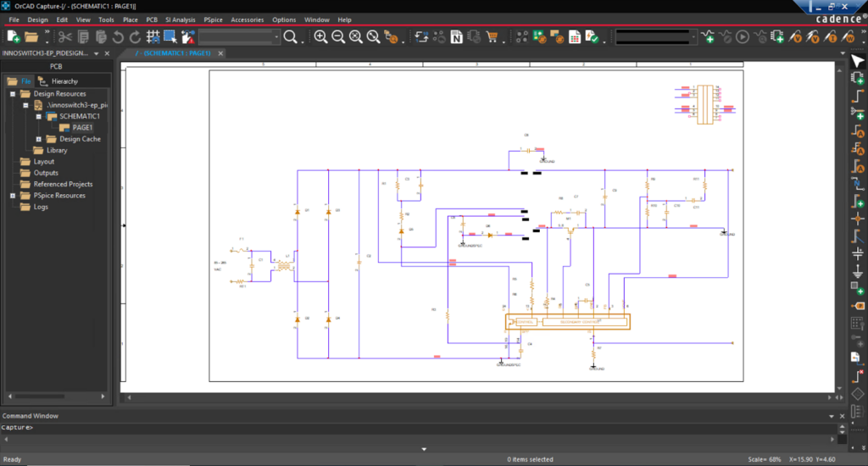The width and height of the screenshot is (868, 466).
Task: Cut selection with the scissors icon
Action: [65, 37]
